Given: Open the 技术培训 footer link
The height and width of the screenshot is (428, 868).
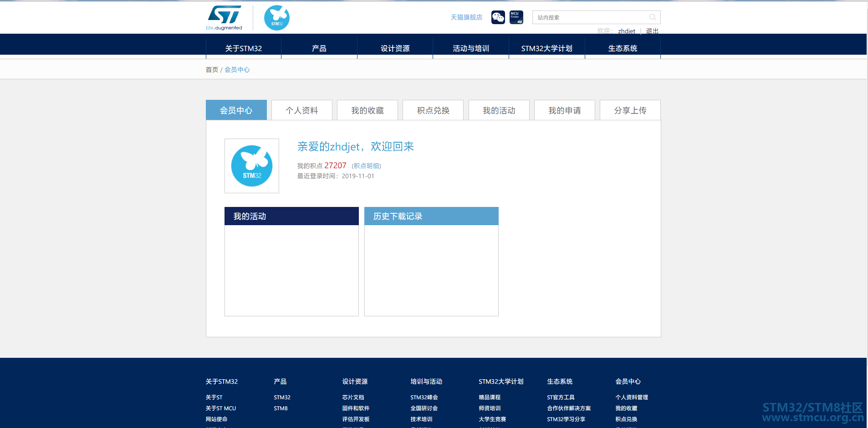Looking at the screenshot, I should coord(421,419).
